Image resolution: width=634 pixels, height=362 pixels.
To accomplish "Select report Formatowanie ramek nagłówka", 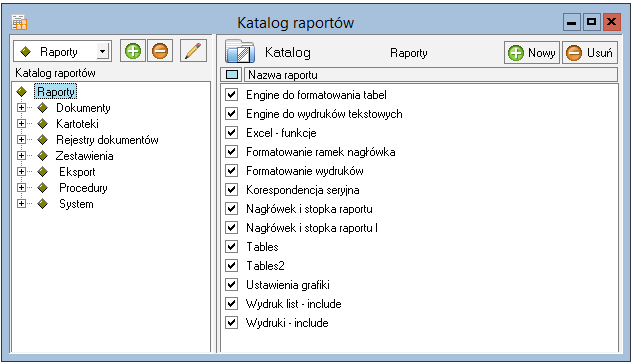I will pos(321,152).
